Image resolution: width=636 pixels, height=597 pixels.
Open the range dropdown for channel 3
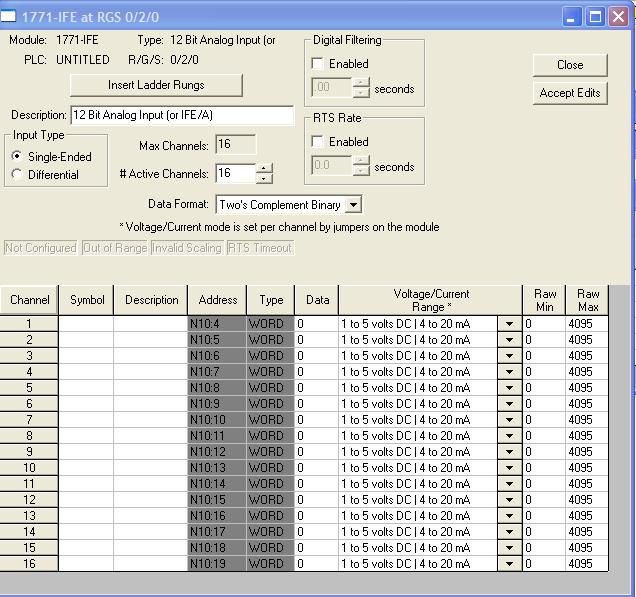(509, 356)
